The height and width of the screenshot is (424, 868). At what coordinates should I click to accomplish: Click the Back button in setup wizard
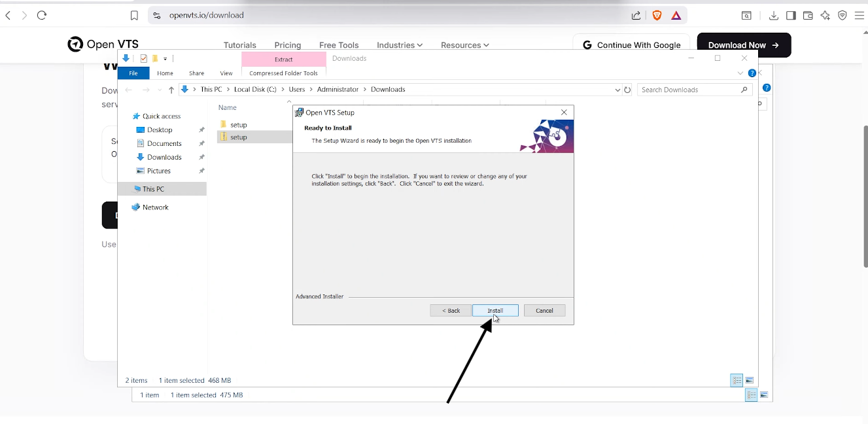(451, 311)
